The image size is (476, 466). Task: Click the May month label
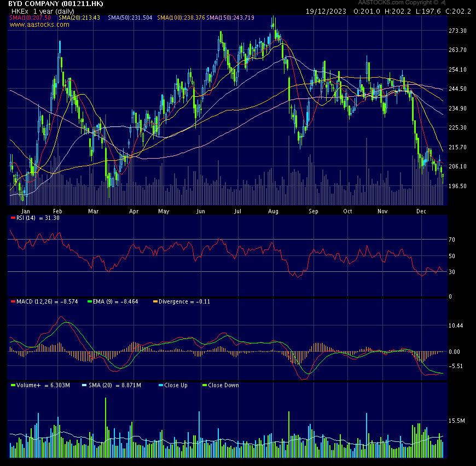(164, 211)
